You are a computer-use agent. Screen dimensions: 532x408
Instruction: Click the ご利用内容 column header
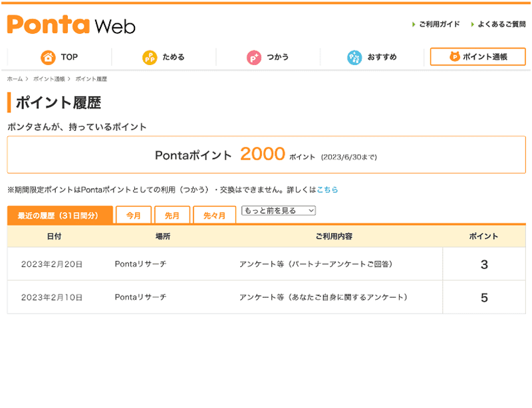334,237
